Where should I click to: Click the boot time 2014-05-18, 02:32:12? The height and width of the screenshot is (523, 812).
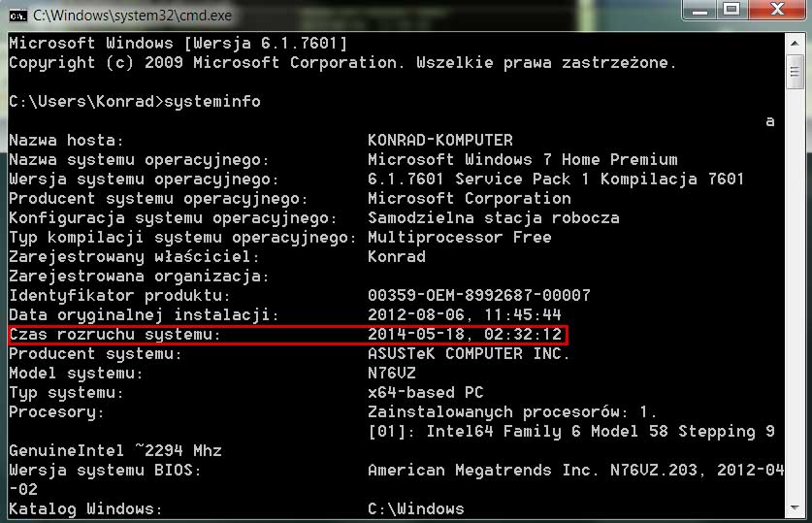coord(465,334)
